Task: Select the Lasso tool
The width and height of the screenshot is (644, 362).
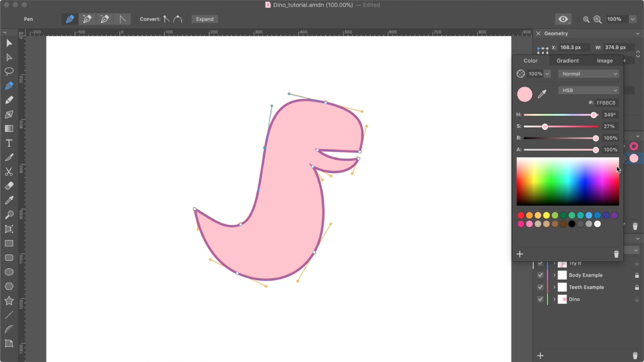Action: pos(9,71)
